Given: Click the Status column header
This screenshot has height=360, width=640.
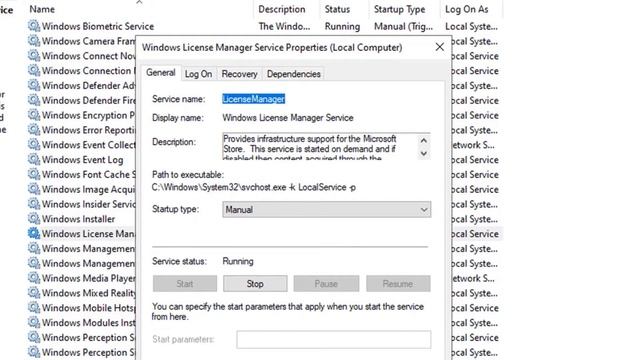Looking at the screenshot, I should (337, 9).
